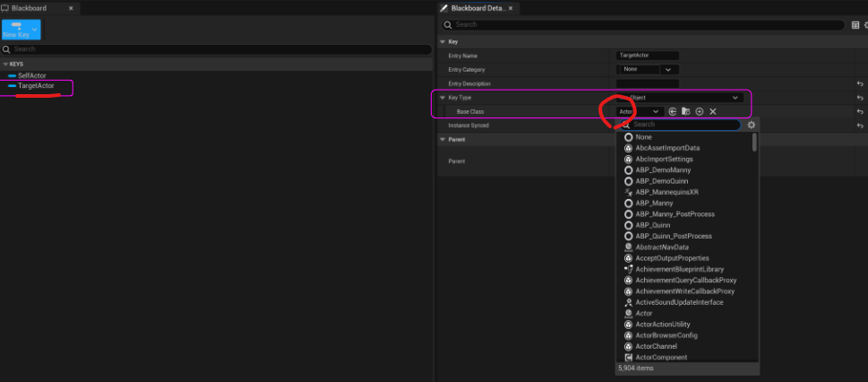The width and height of the screenshot is (868, 382).
Task: Click the Blackboard keys search field
Action: (x=217, y=49)
